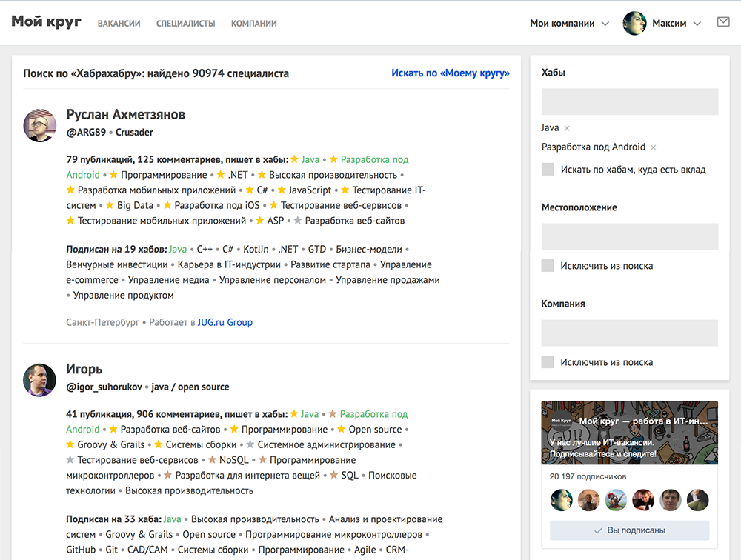741x560 pixels.
Task: Go to the Специалисты section
Action: pyautogui.click(x=185, y=24)
